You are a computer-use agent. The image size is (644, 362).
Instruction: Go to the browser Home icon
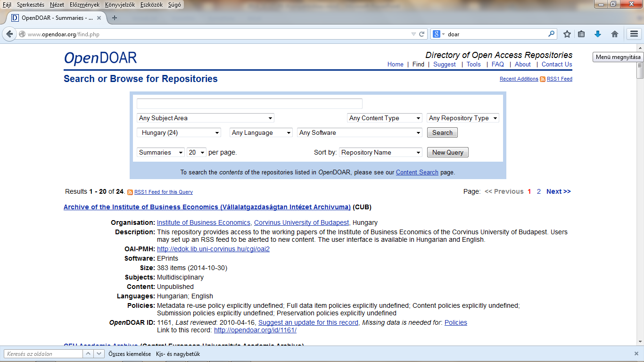click(x=614, y=34)
